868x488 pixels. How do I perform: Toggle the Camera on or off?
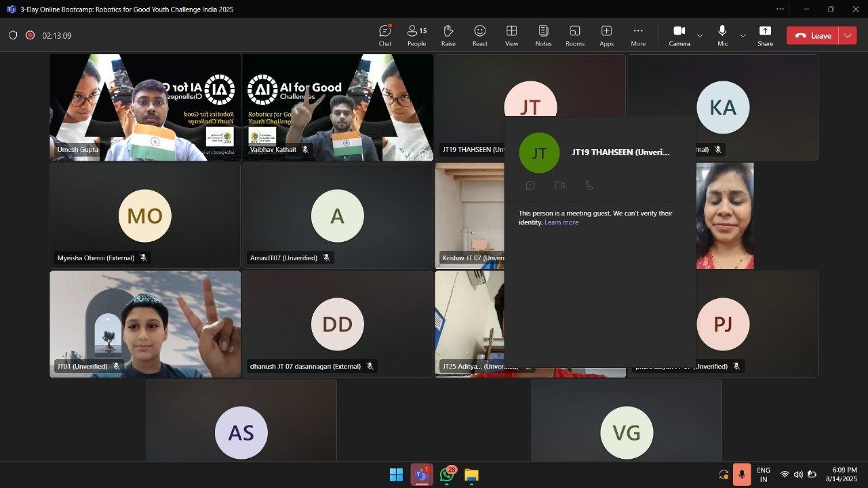679,35
